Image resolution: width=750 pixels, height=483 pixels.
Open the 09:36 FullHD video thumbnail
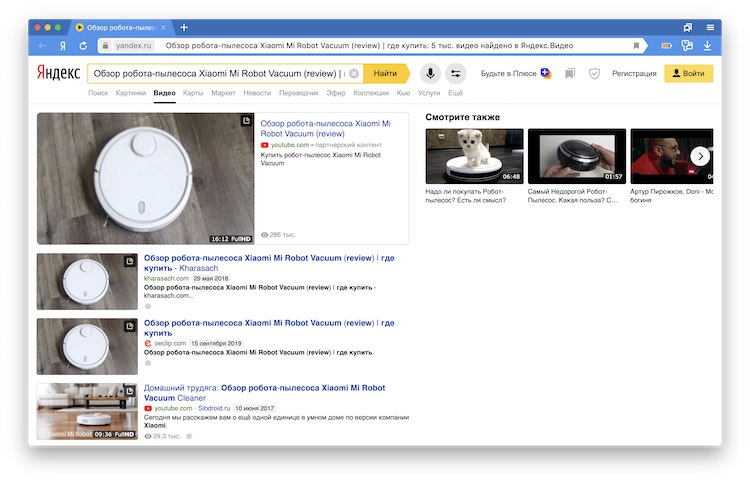tap(87, 411)
